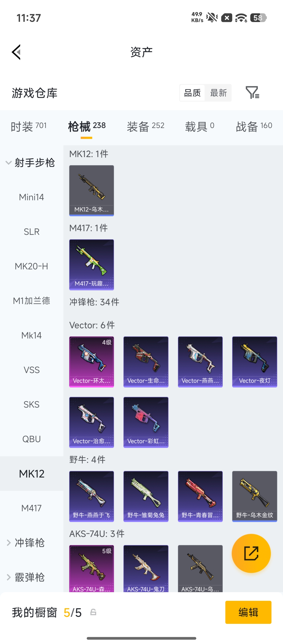Tap the lock icon beside 我的橱窗

tap(93, 612)
